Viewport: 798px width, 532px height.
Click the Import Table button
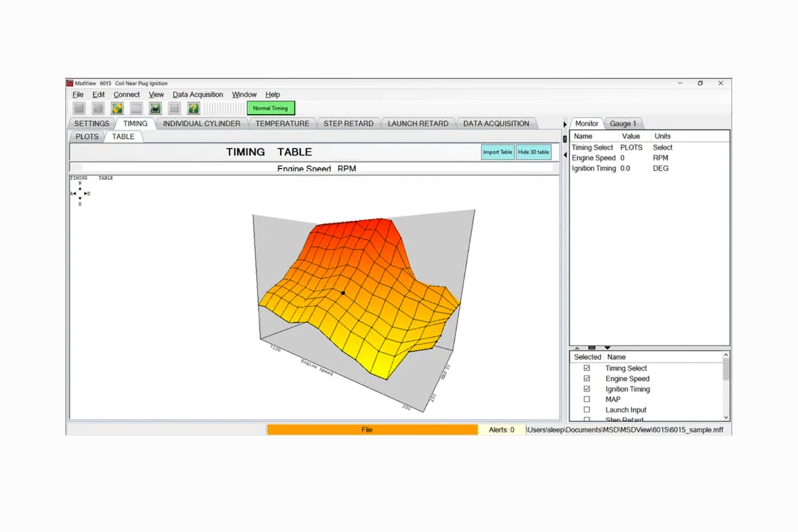coord(497,152)
